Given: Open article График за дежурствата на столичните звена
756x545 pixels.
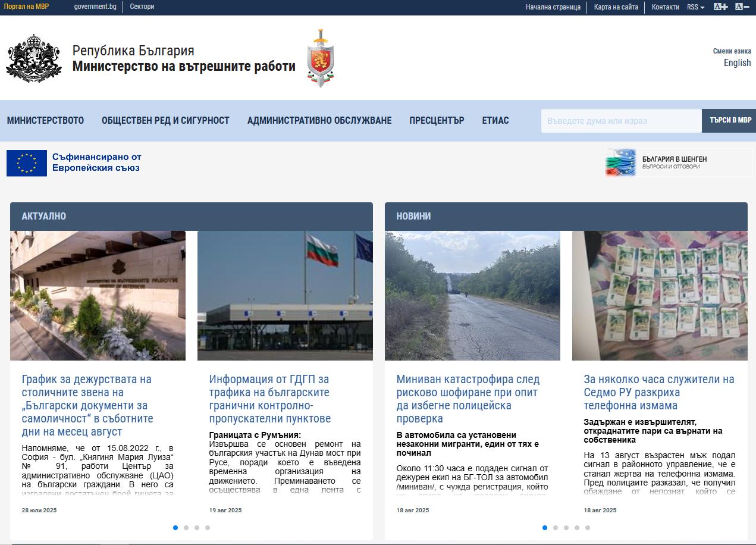Looking at the screenshot, I should click(87, 405).
